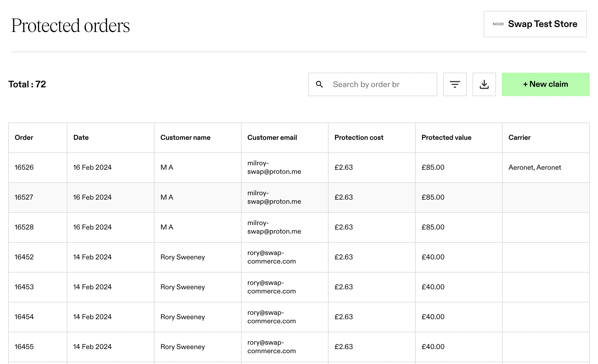Click the Total : 72 label
This screenshot has width=598, height=364.
click(27, 84)
